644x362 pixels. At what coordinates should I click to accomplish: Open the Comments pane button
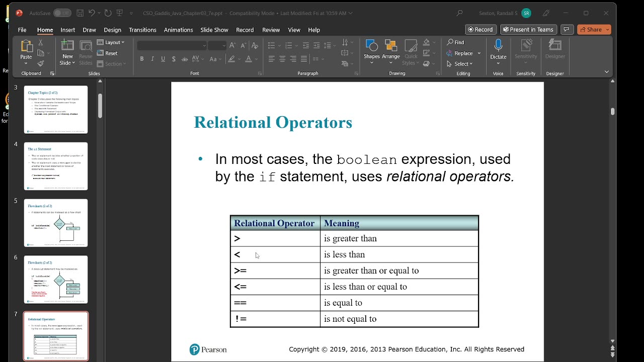click(567, 30)
